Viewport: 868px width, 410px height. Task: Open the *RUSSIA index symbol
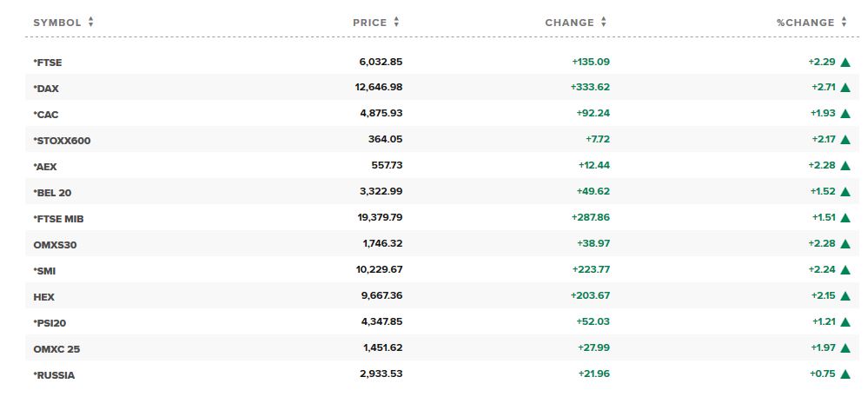54,375
